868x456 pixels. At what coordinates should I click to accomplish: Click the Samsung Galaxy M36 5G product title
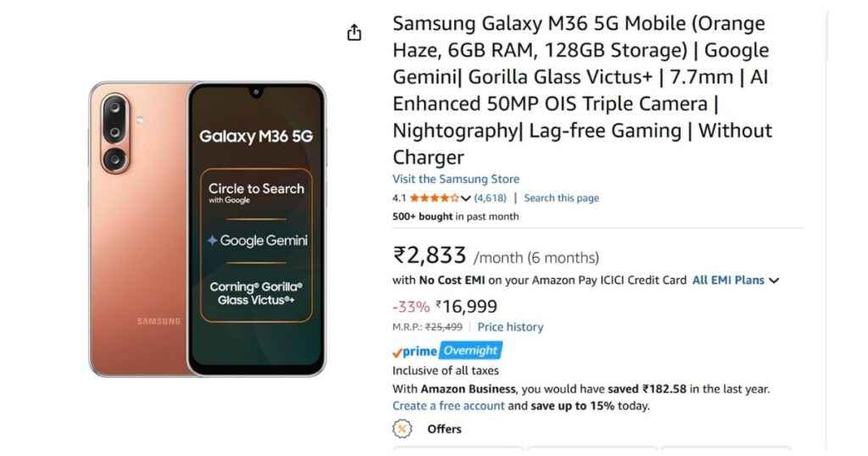pyautogui.click(x=582, y=90)
